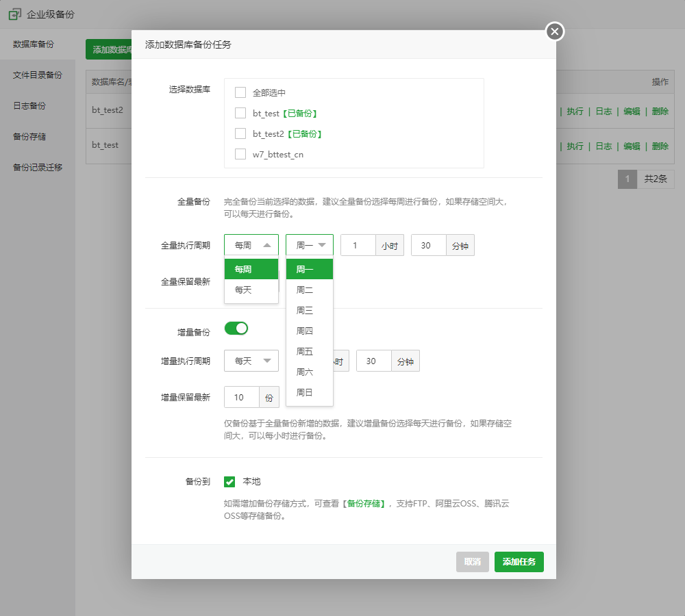Click the 企业级备份 logo icon

coord(14,14)
